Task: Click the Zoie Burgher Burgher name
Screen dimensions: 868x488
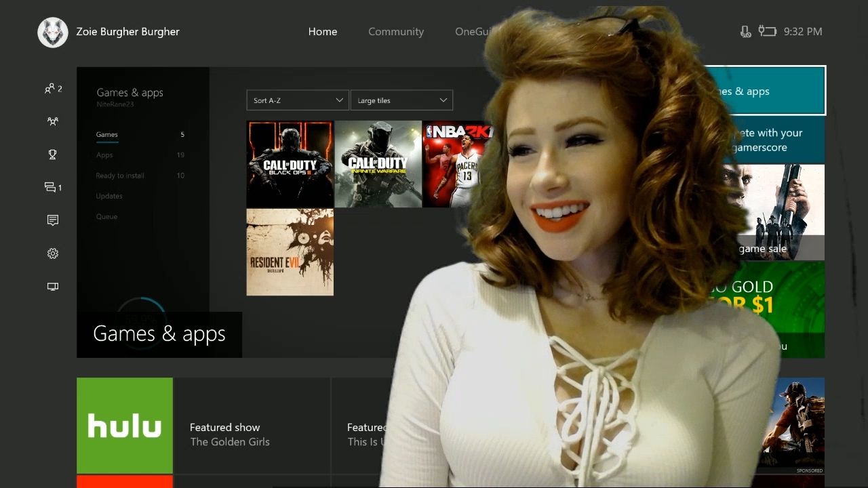Action: (x=127, y=32)
